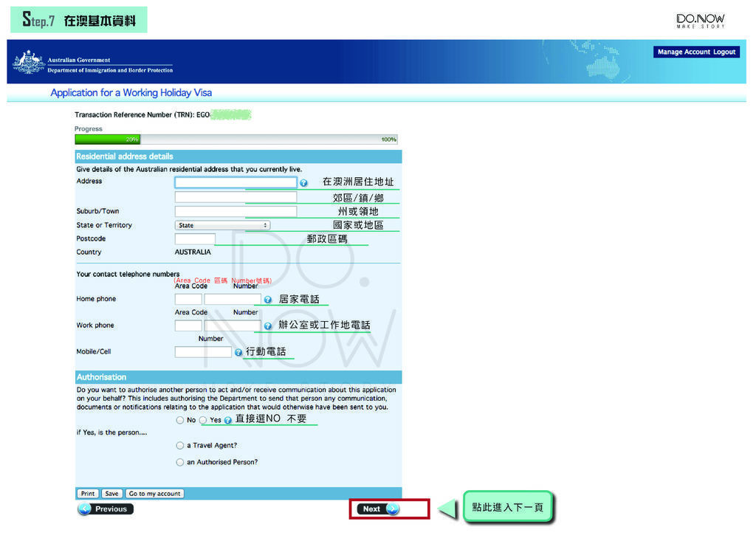Screen dimensions: 756x541
Task: Click help icon beside Mobile/Cell field
Action: click(x=238, y=353)
